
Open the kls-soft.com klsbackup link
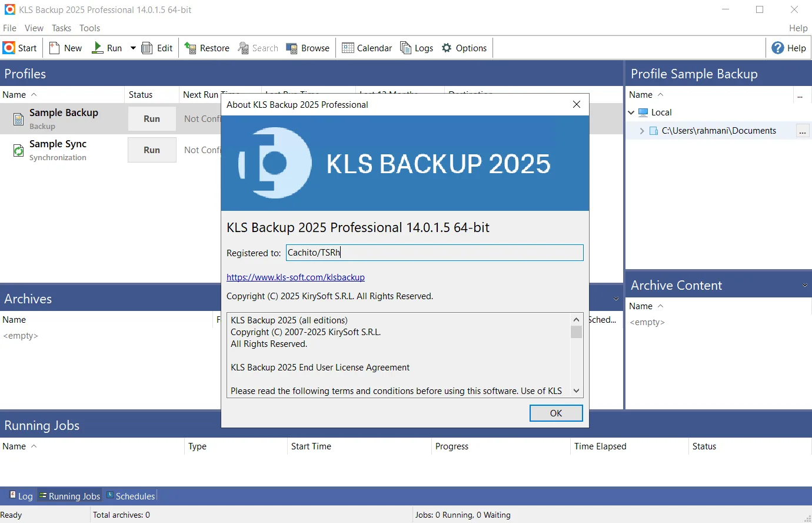pyautogui.click(x=295, y=277)
